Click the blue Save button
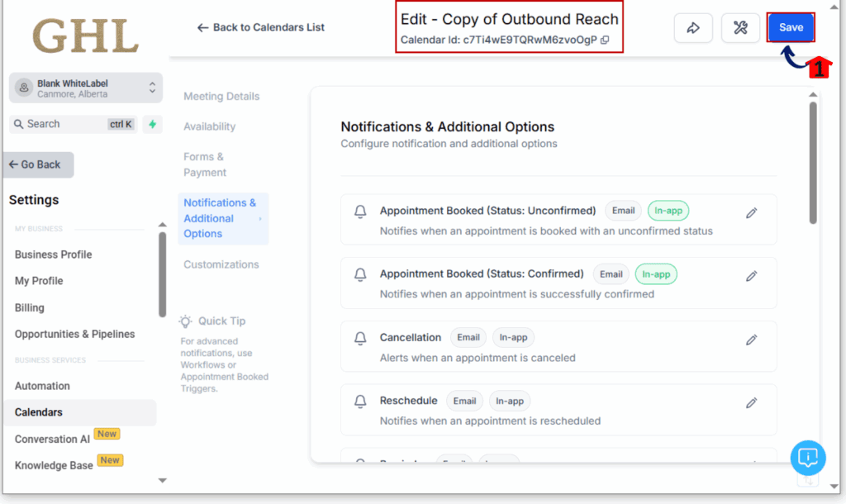This screenshot has height=504, width=846. click(791, 27)
